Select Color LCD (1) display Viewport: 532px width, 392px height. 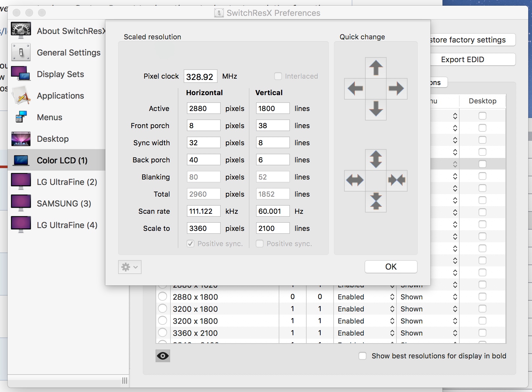[56, 160]
